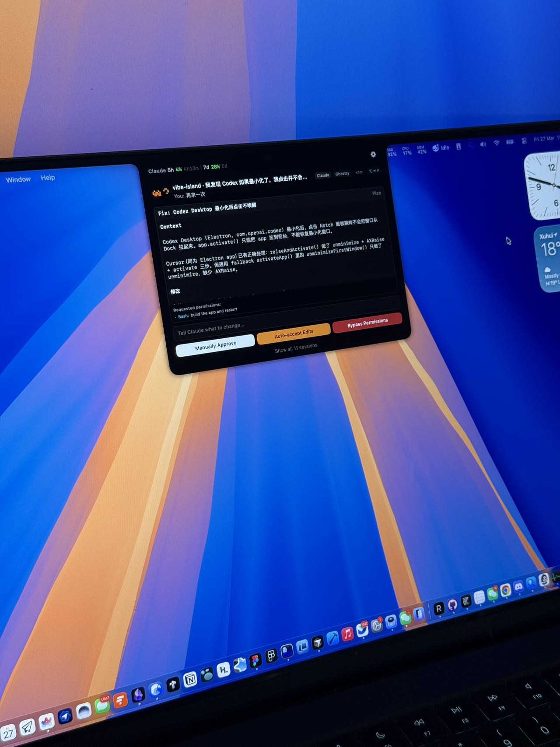
Task: Click the Ghostty tag on the session row
Action: 342,174
